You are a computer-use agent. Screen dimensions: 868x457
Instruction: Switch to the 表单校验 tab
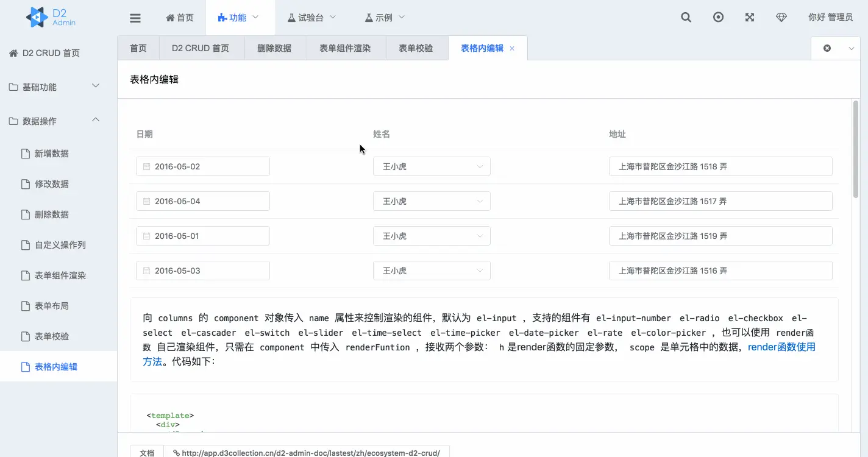click(417, 48)
